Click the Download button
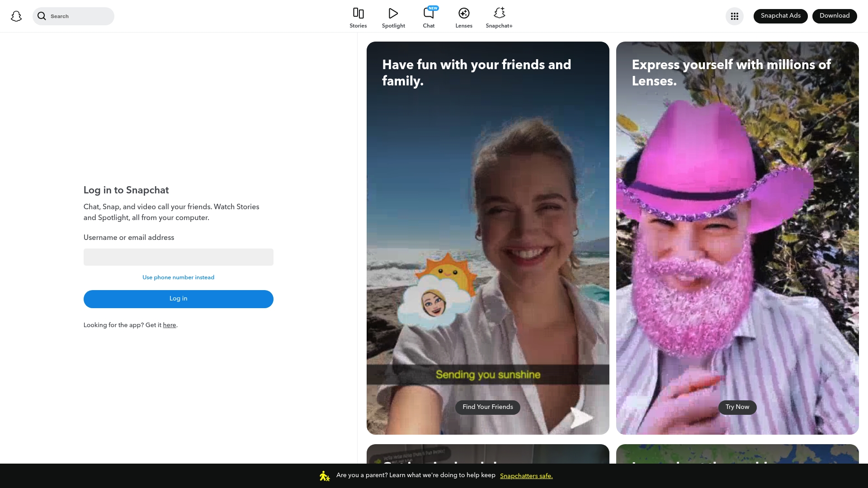Screen dimensions: 868x488 [835, 15]
